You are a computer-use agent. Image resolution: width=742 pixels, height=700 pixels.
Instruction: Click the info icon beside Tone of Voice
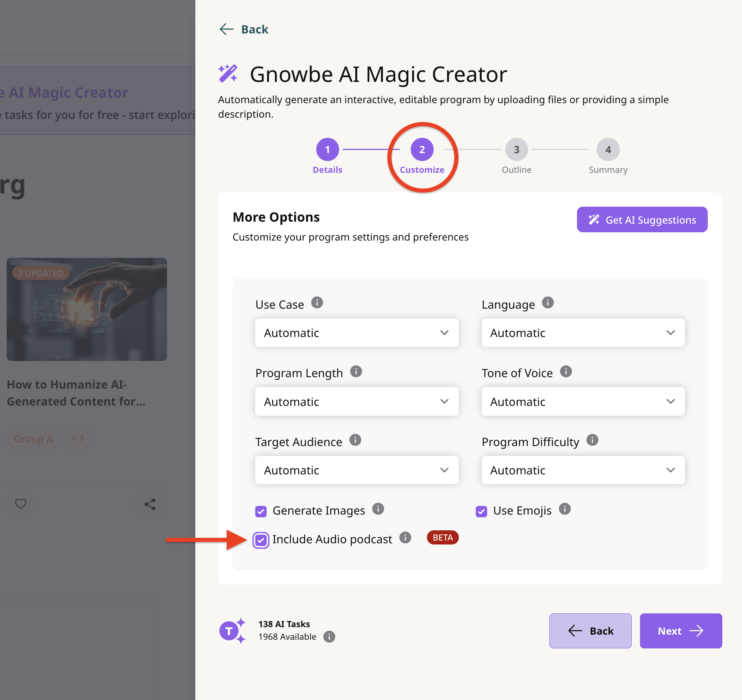566,371
